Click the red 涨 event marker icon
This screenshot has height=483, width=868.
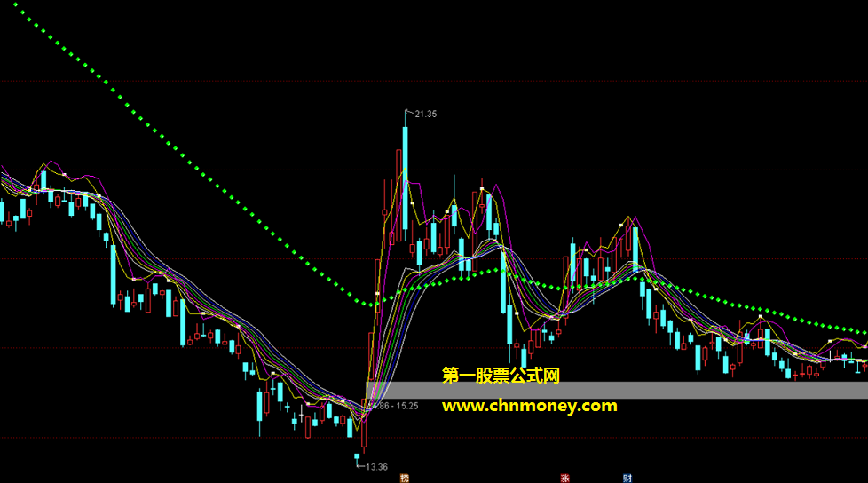point(565,478)
